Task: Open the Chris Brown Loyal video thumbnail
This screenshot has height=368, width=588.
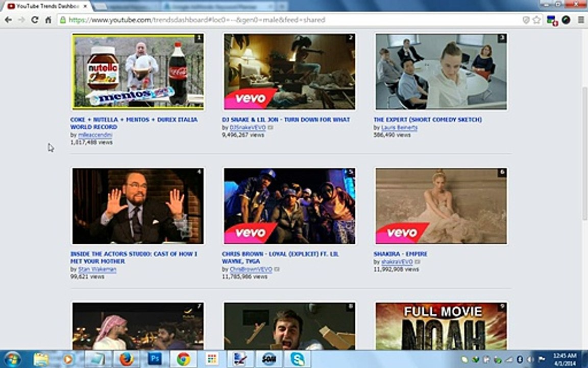Action: point(289,206)
